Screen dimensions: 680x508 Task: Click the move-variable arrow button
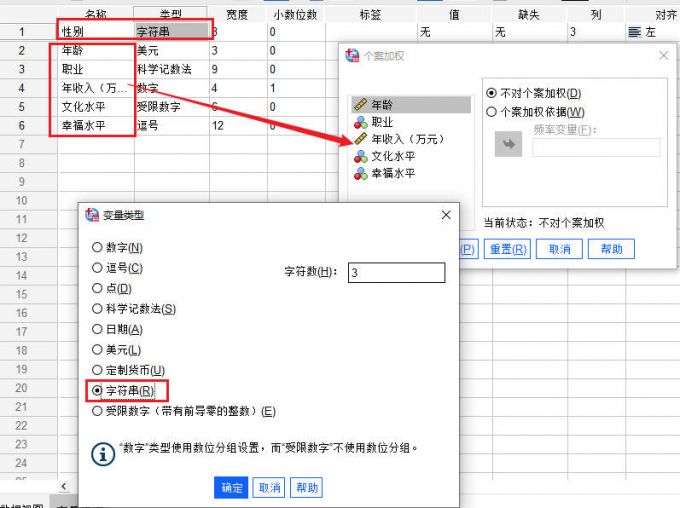(508, 144)
